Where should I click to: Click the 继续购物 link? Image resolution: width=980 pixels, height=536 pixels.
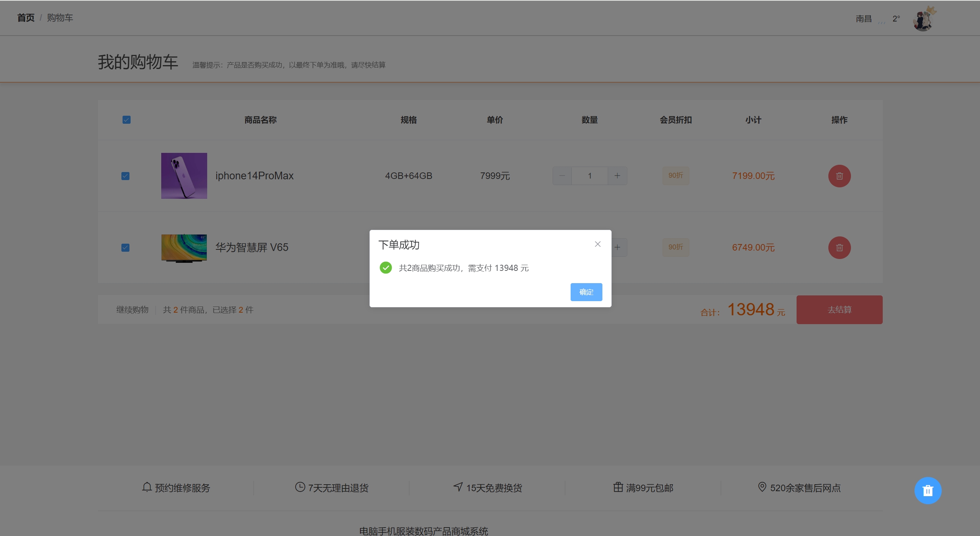tap(132, 310)
